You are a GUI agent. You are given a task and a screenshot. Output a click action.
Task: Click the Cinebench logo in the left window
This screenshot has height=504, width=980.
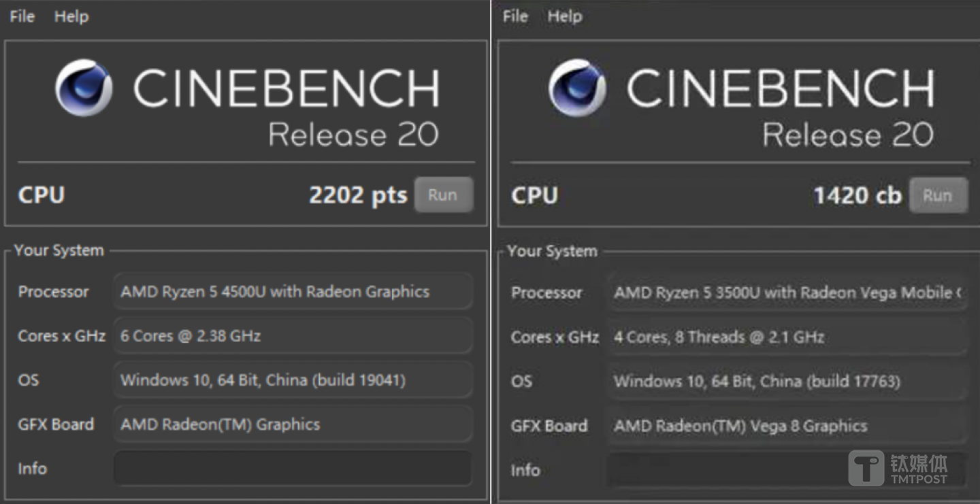pos(84,88)
